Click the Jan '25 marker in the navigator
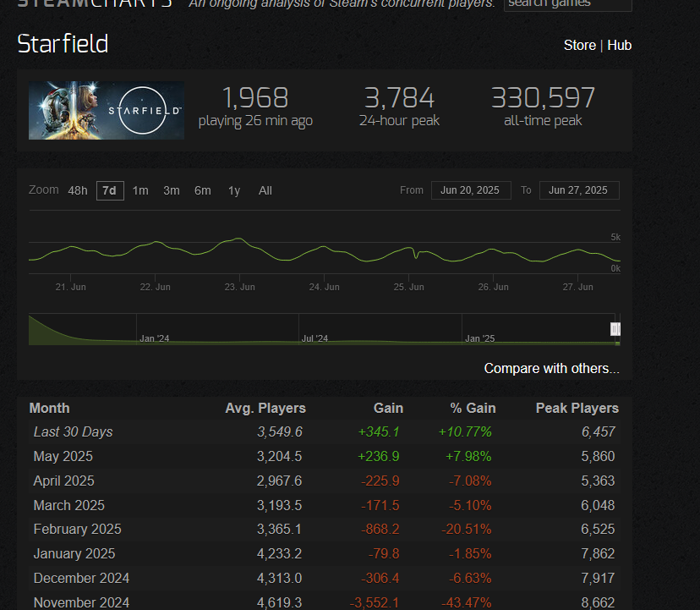This screenshot has width=700, height=610. tap(480, 338)
